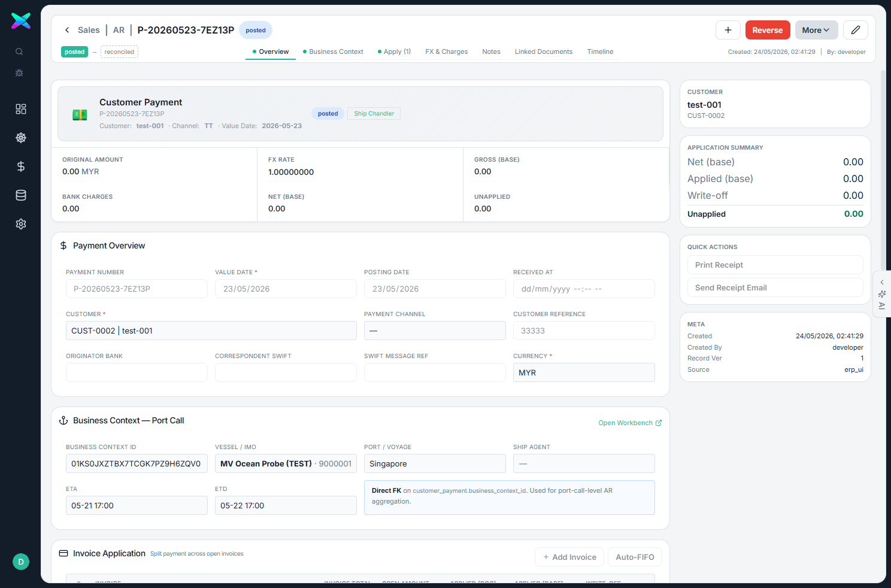Click the ETD 05-22 17:00 field
The width and height of the screenshot is (891, 588).
tap(286, 505)
